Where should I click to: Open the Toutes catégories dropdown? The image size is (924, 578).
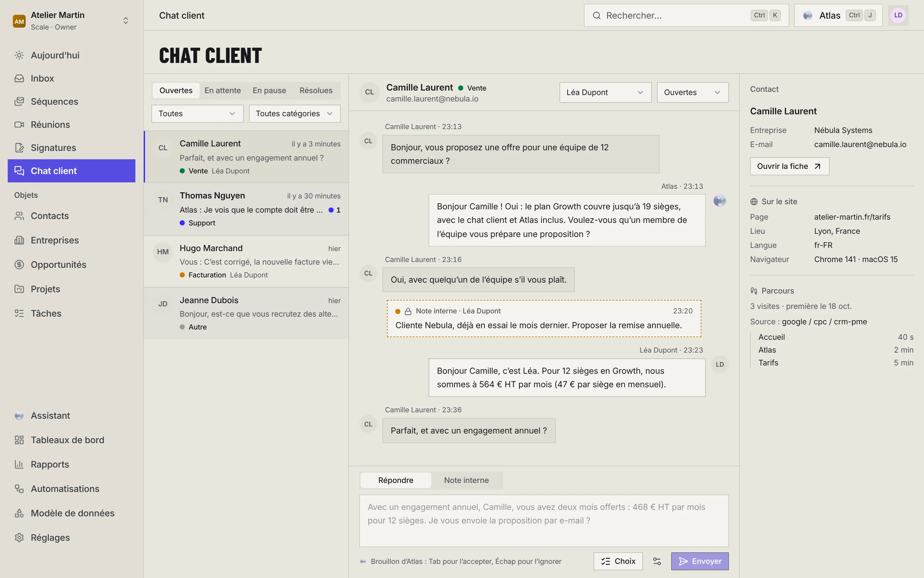pos(295,114)
